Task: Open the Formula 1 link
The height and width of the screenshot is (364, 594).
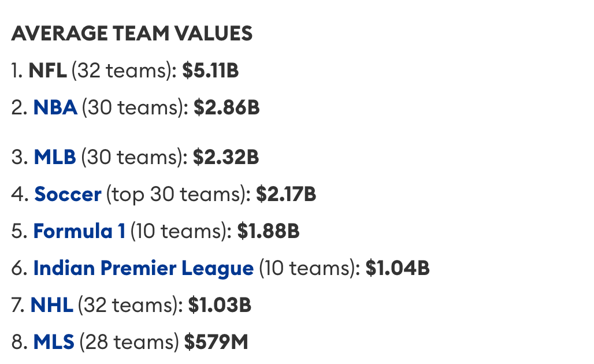Action: tap(79, 231)
